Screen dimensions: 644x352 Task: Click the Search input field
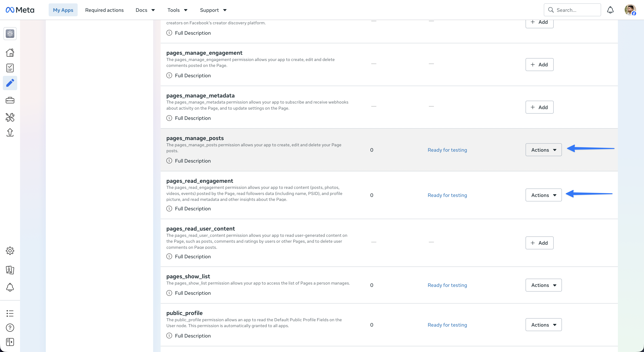(x=572, y=10)
